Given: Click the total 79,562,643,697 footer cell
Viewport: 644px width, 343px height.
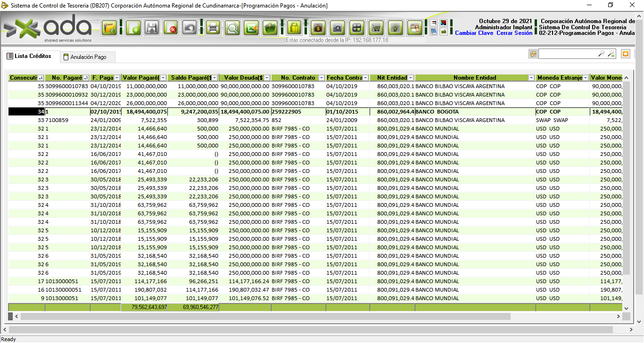Looking at the screenshot, I should [x=144, y=307].
